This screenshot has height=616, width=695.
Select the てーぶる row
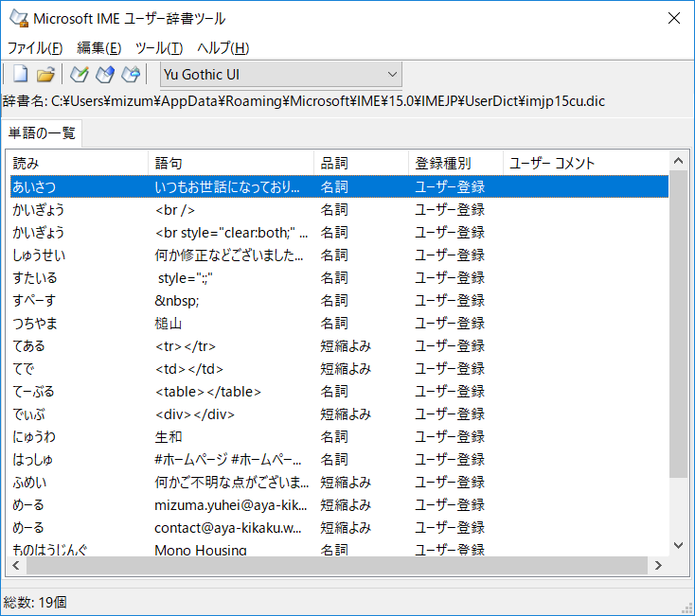pyautogui.click(x=339, y=391)
